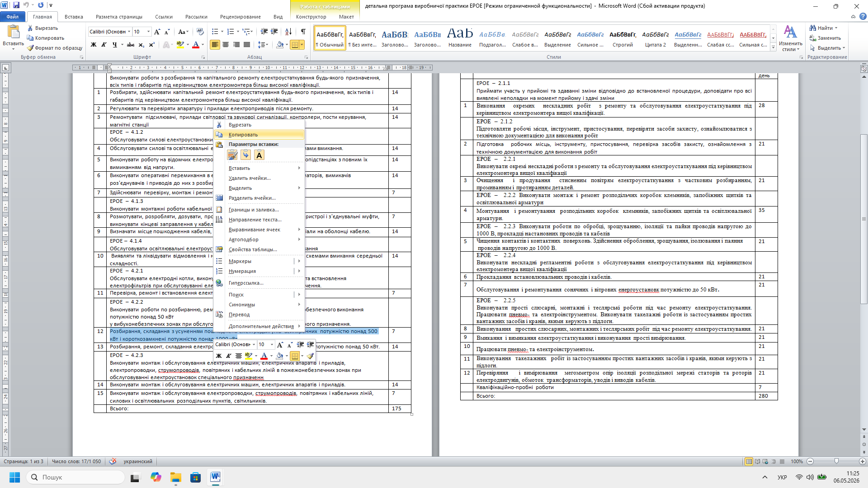Image resolution: width=868 pixels, height=488 pixels.
Task: Click the Заменить button
Action: [x=825, y=38]
